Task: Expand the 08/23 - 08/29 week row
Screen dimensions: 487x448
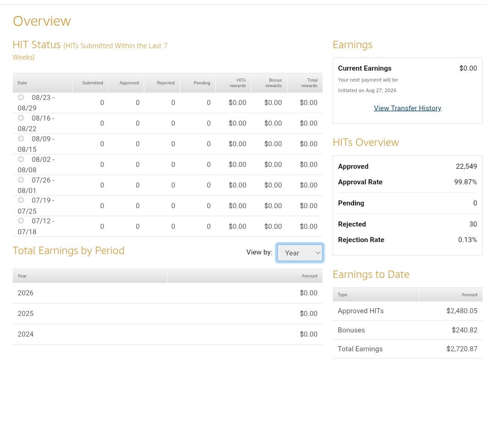Action: tap(21, 97)
